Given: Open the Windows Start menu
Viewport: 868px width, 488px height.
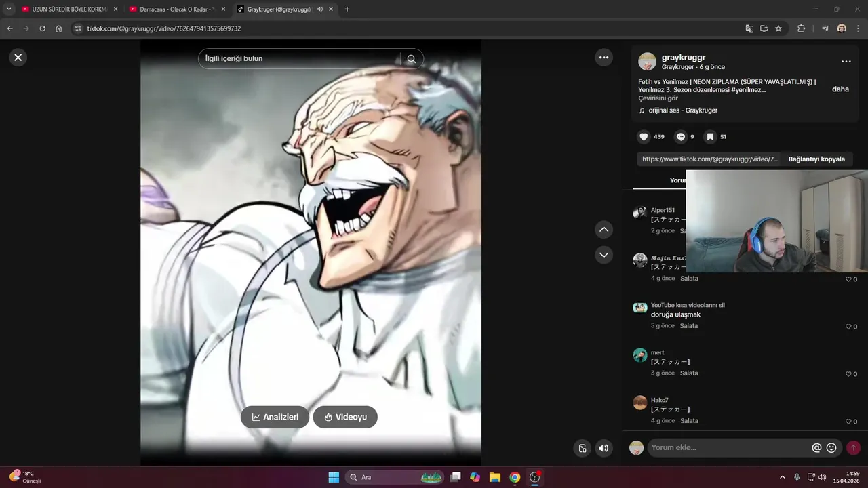Looking at the screenshot, I should [x=334, y=477].
